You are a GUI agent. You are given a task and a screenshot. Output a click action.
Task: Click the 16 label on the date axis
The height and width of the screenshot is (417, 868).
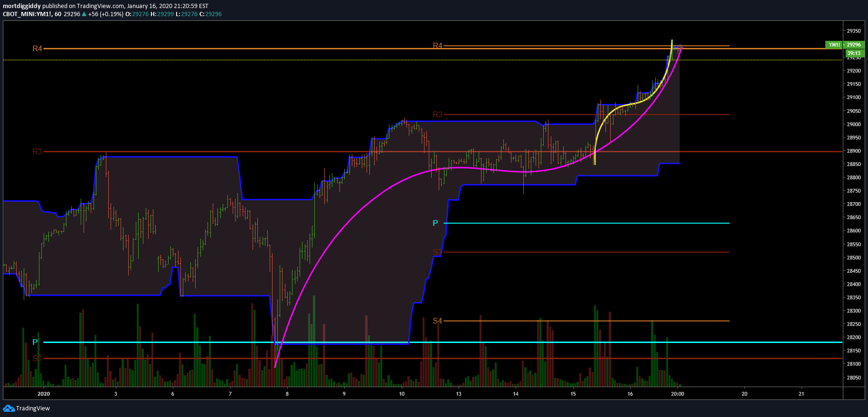tap(630, 394)
